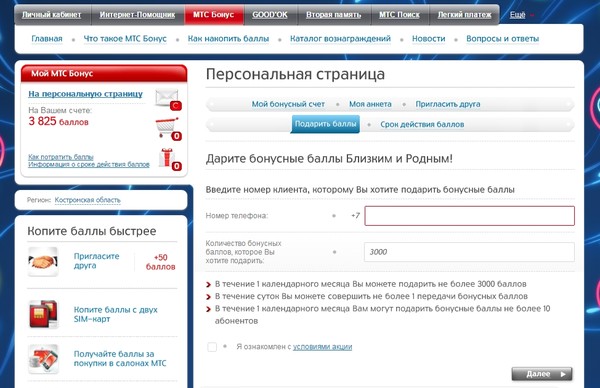The image size is (600, 388).
Task: Click the 3 825 баллов balance
Action: 58,121
